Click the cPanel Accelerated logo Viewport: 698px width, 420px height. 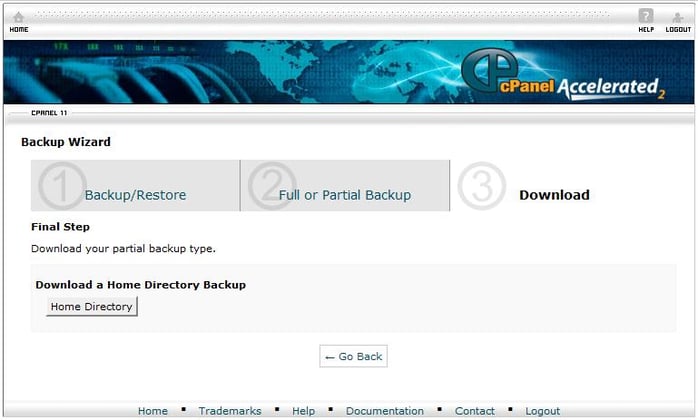coord(563,74)
